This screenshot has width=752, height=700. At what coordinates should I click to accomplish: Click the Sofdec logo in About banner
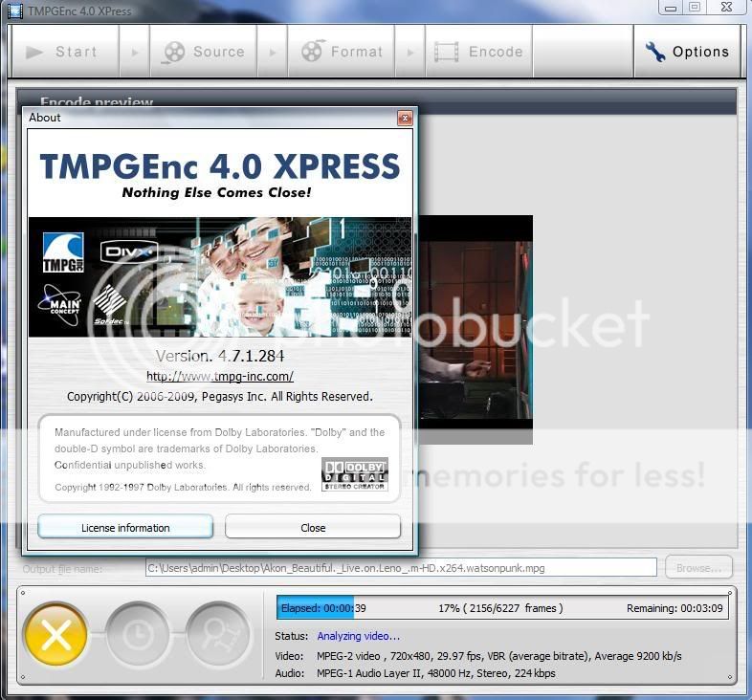tap(110, 305)
